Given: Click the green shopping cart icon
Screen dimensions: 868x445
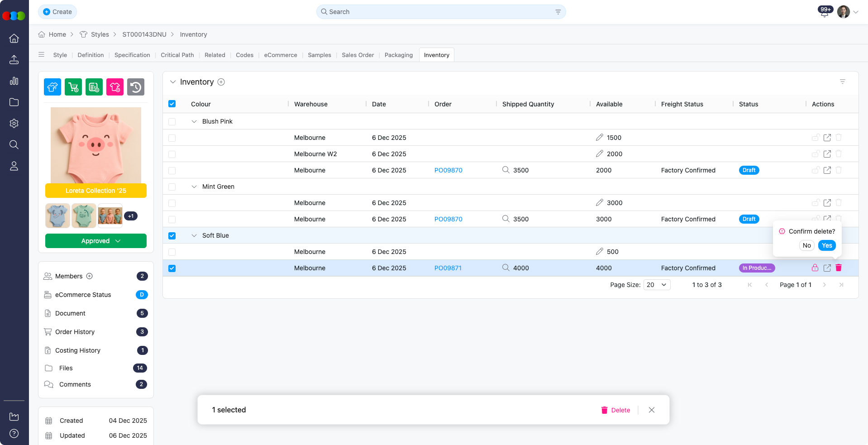Looking at the screenshot, I should 73,87.
